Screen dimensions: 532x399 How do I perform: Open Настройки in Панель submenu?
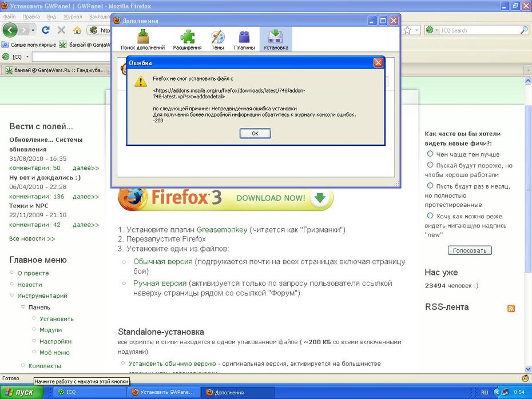pyautogui.click(x=55, y=341)
